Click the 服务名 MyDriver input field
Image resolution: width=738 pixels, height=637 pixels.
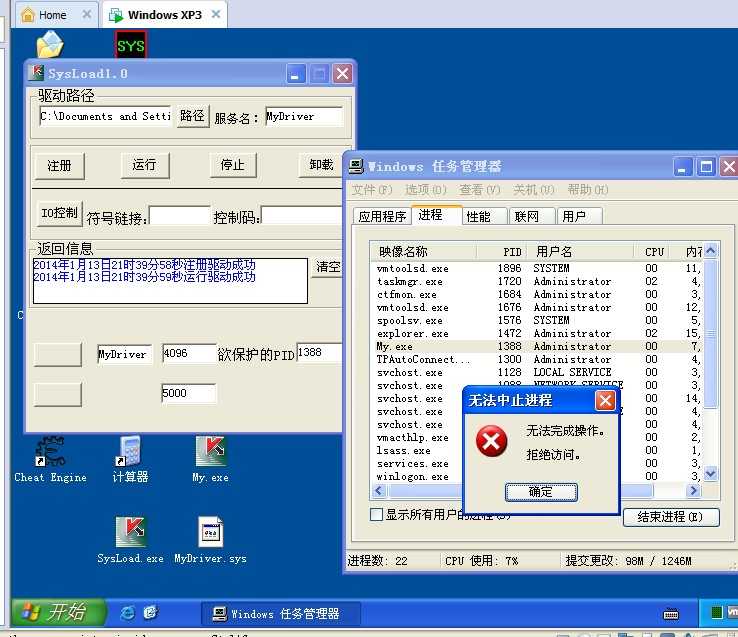[304, 116]
